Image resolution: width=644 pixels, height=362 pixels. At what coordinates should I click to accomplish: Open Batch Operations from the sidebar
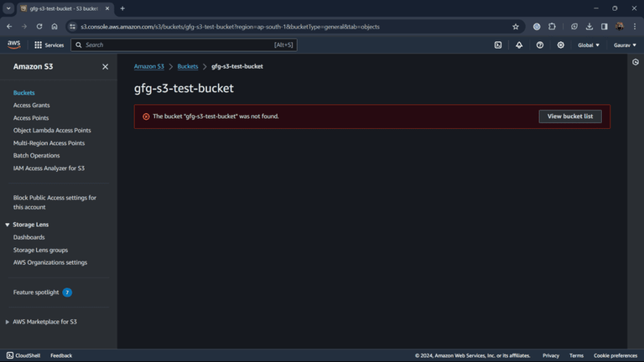pyautogui.click(x=36, y=156)
